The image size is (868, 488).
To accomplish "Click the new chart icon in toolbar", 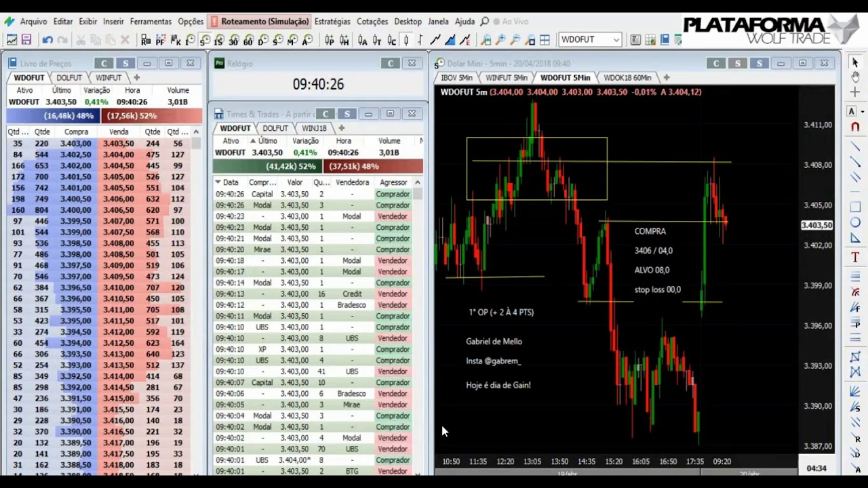I will 12,40.
